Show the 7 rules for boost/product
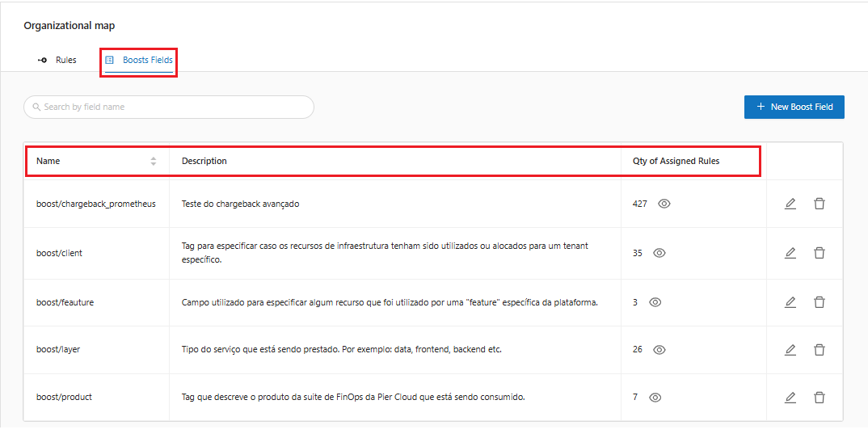 (x=655, y=398)
